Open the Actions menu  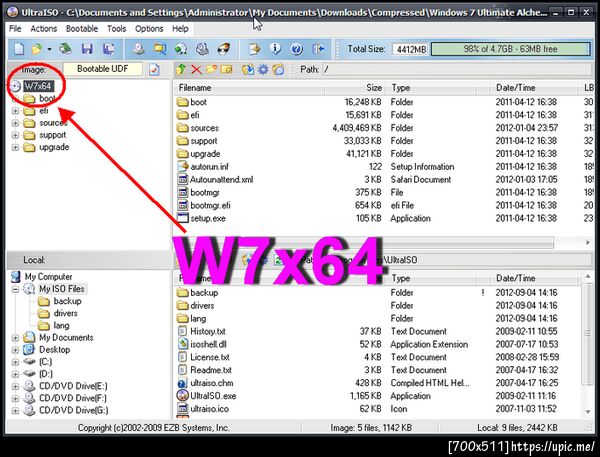click(44, 29)
